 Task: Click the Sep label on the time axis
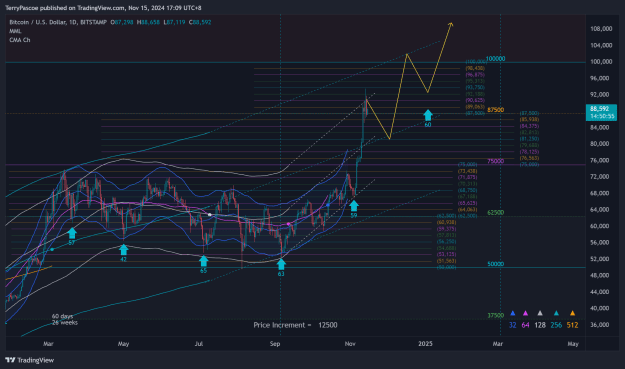pos(275,343)
